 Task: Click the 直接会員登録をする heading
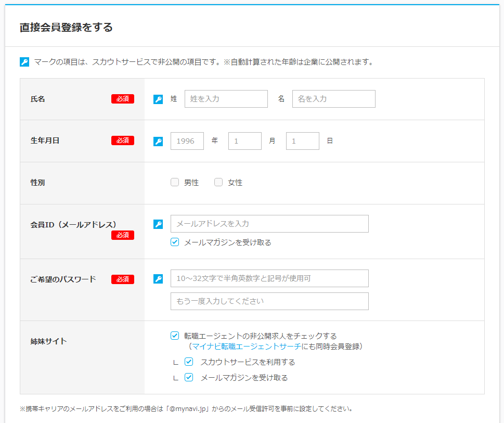(x=66, y=28)
